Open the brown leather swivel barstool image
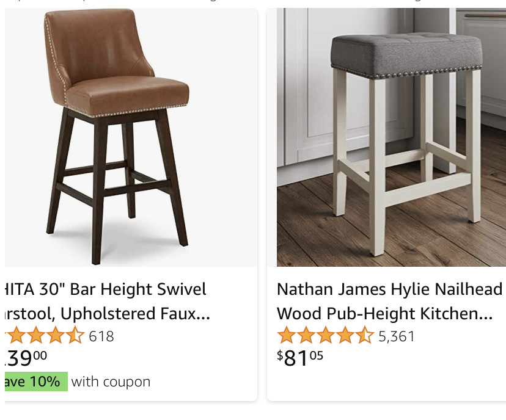This screenshot has height=420, width=506. click(131, 137)
